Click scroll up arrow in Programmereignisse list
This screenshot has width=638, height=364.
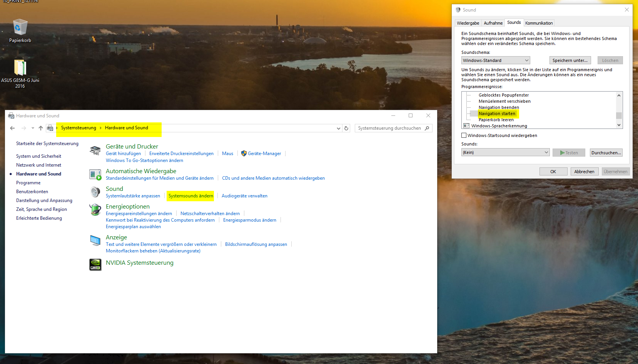pyautogui.click(x=619, y=95)
